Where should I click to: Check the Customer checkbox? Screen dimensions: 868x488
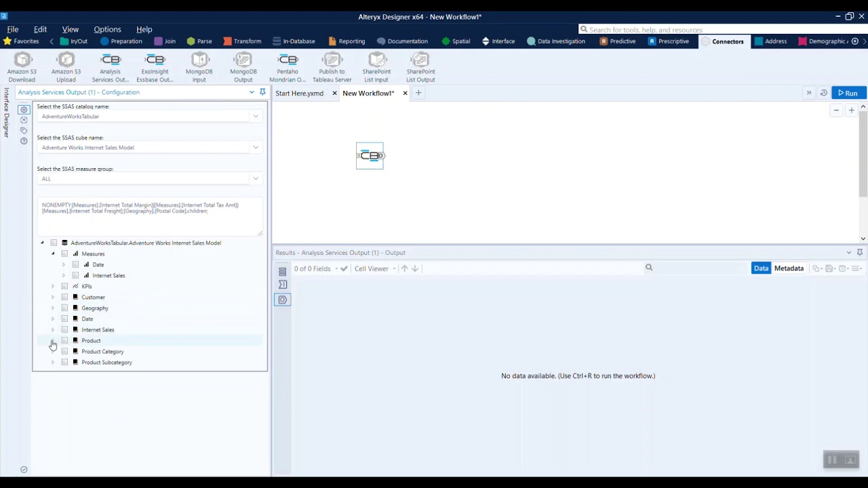(64, 297)
